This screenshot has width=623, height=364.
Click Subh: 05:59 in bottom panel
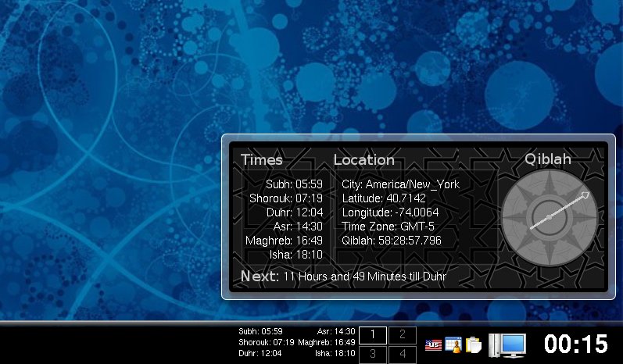pos(260,331)
